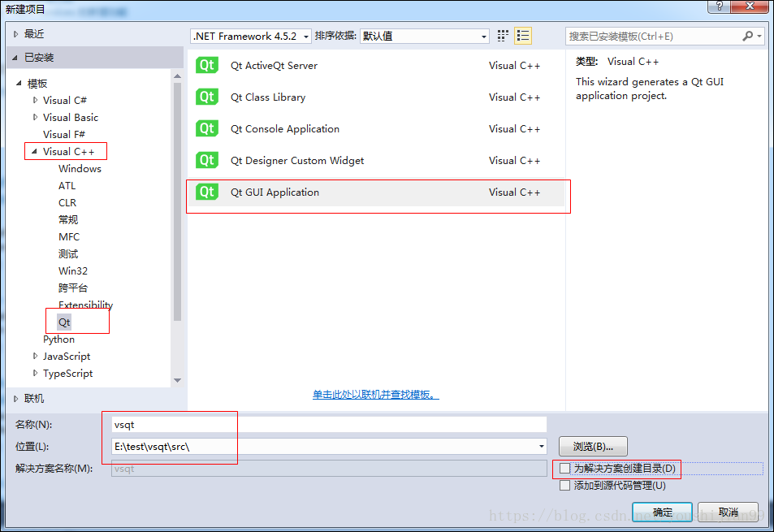Click the Qt GUI Application template icon
This screenshot has width=774, height=532.
[x=207, y=192]
